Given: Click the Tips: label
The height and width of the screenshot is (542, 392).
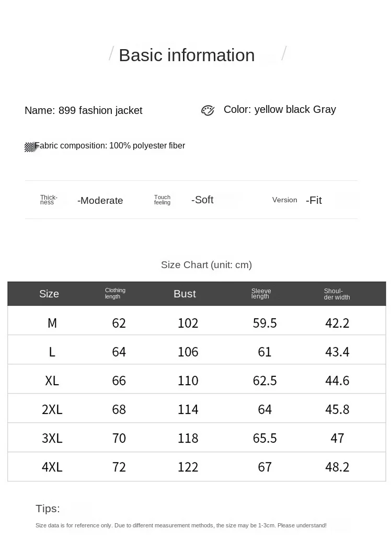Looking at the screenshot, I should 48,509.
